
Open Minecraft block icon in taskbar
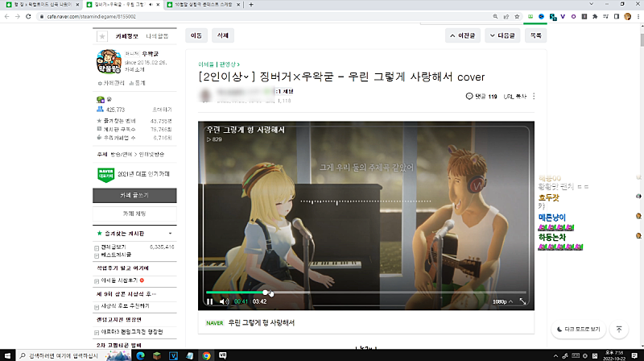(x=157, y=355)
